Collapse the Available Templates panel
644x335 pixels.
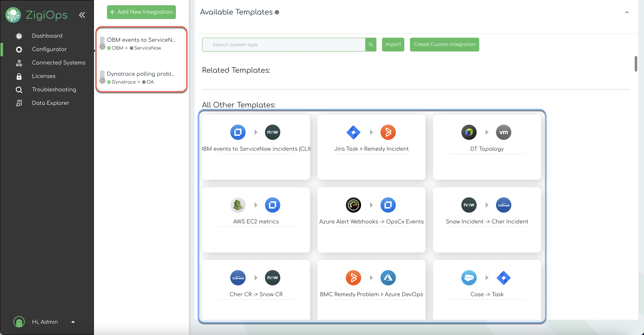(627, 12)
